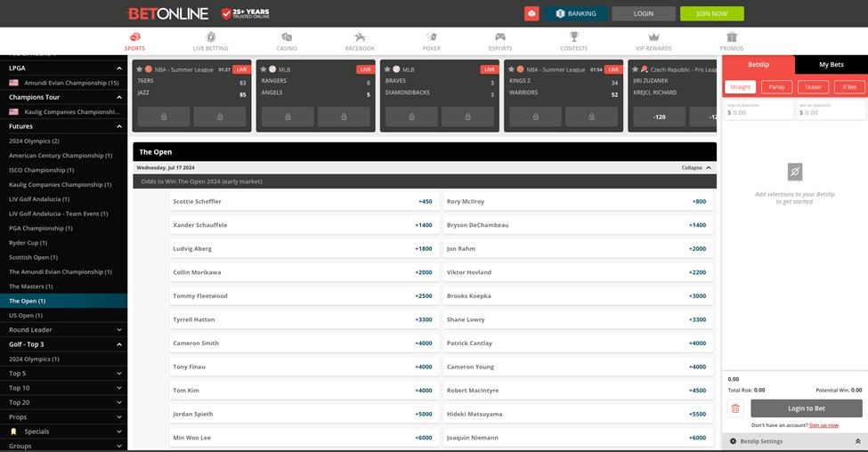The image size is (868, 452).
Task: Favorite the 76ers vs Jazz game star
Action: pos(139,69)
